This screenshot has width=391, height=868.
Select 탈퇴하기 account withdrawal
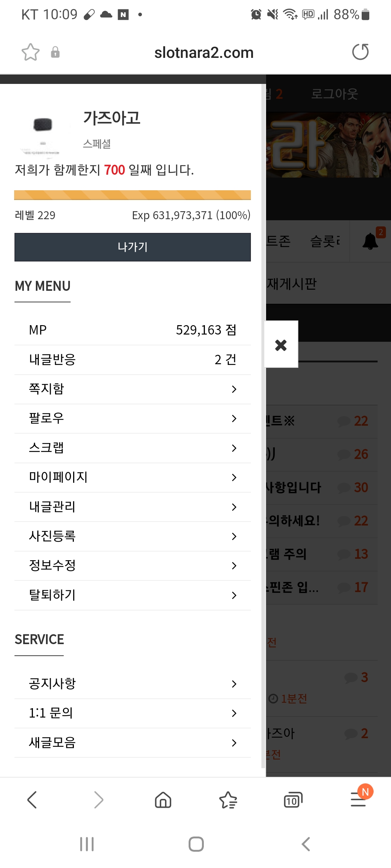click(x=133, y=595)
